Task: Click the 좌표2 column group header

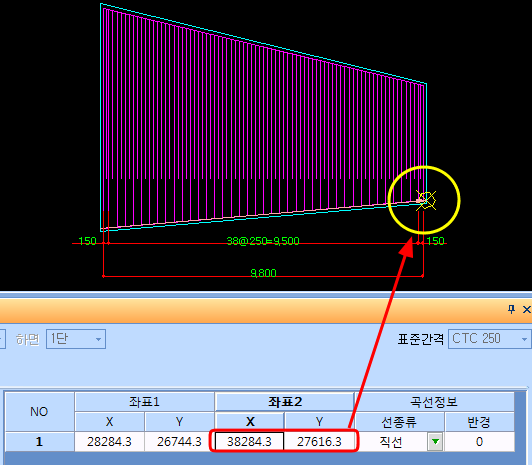Action: coord(285,402)
